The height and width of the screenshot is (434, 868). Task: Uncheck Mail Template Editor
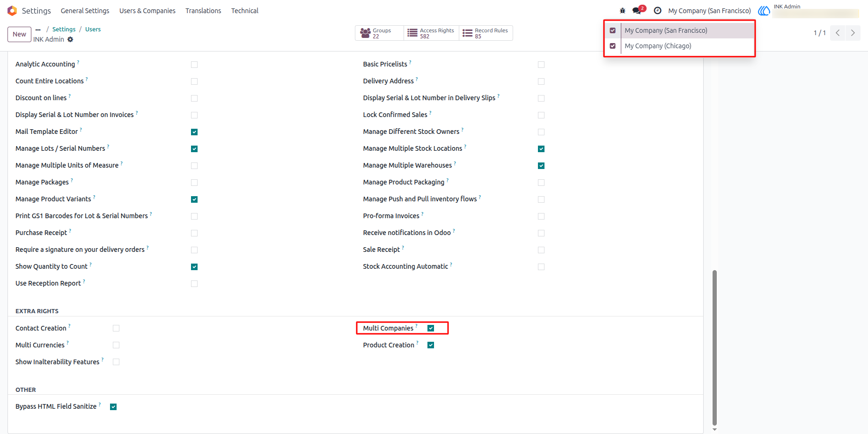(194, 132)
